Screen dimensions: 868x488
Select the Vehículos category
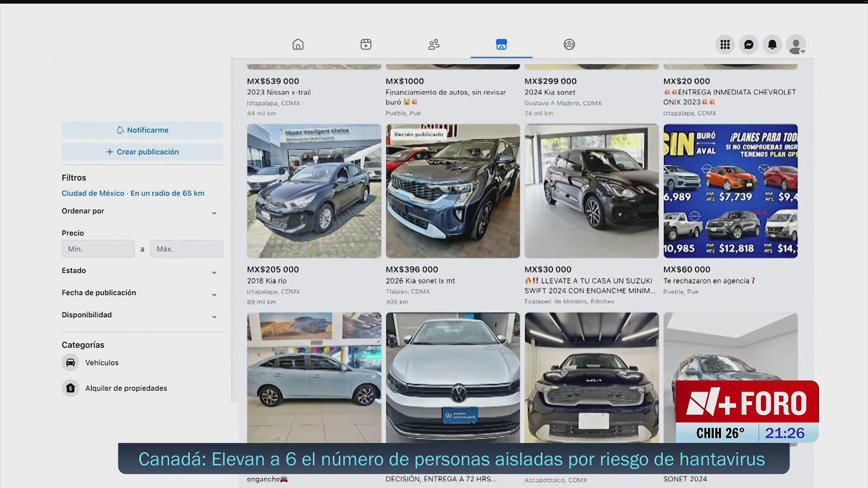102,362
